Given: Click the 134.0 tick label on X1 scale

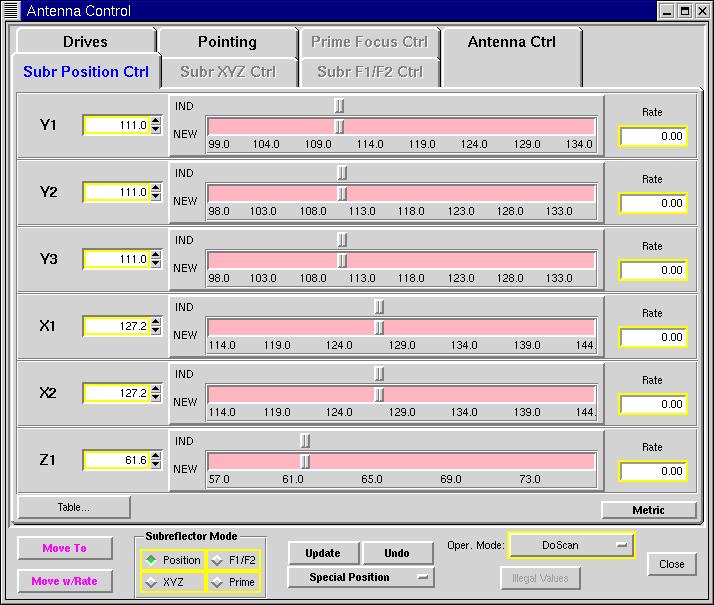Looking at the screenshot, I should tap(464, 345).
